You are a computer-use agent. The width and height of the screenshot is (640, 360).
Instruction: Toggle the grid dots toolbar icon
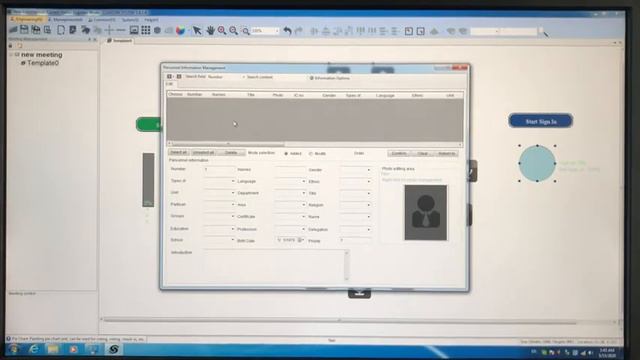pos(145,30)
